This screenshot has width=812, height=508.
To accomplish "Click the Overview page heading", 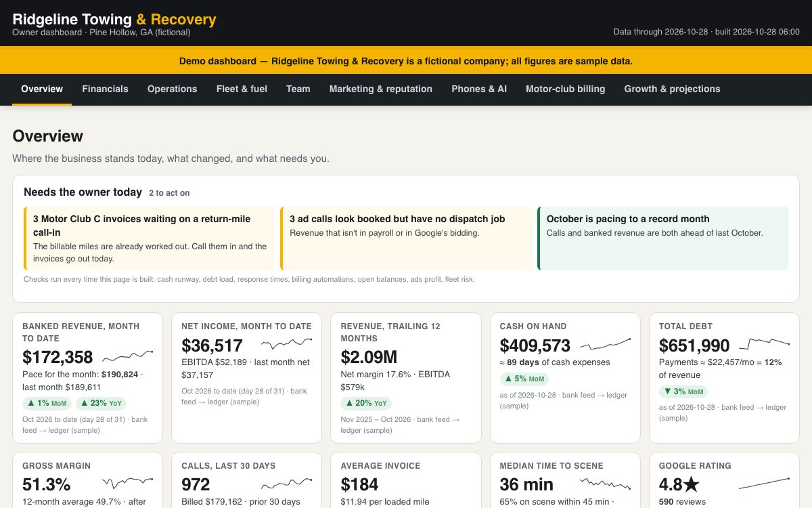I will pyautogui.click(x=48, y=136).
